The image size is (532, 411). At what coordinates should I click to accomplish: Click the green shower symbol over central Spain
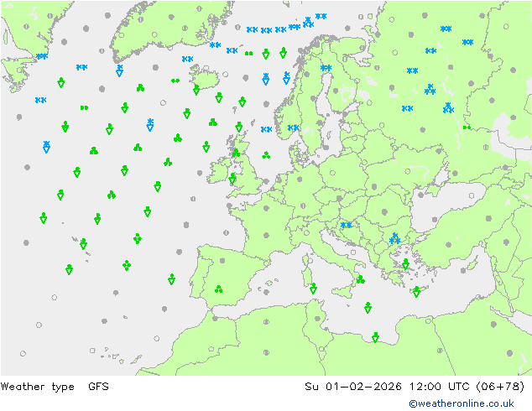pos(219,289)
